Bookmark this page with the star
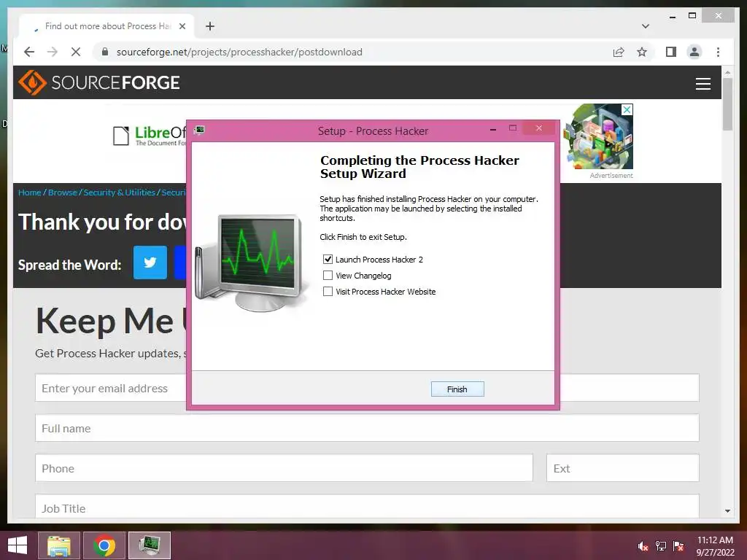Screen dimensions: 747x560 tap(642, 52)
